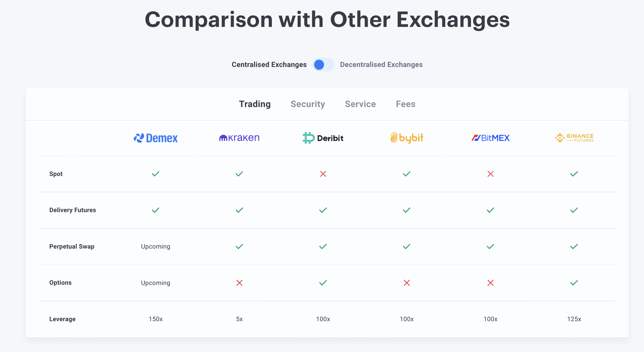Click the Delivery Futures row label
644x352 pixels.
point(73,210)
